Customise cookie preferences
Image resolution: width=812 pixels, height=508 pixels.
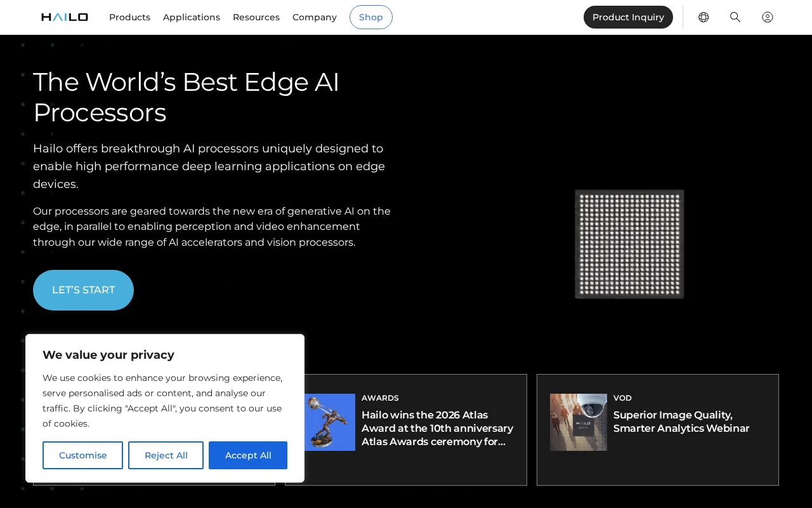coord(82,455)
